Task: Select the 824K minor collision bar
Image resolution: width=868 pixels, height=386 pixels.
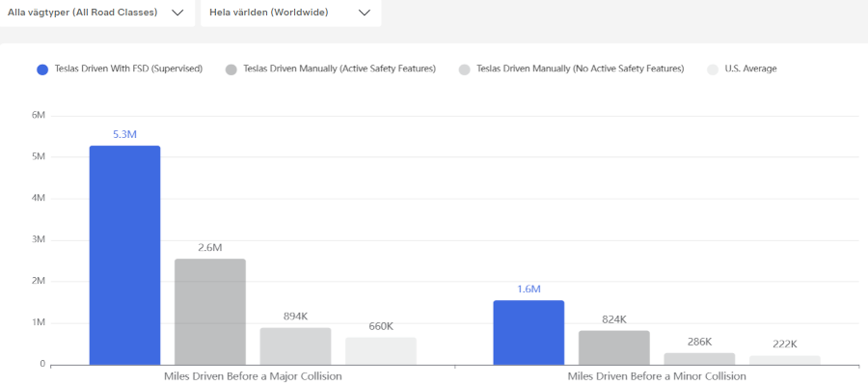Action: pyautogui.click(x=613, y=347)
